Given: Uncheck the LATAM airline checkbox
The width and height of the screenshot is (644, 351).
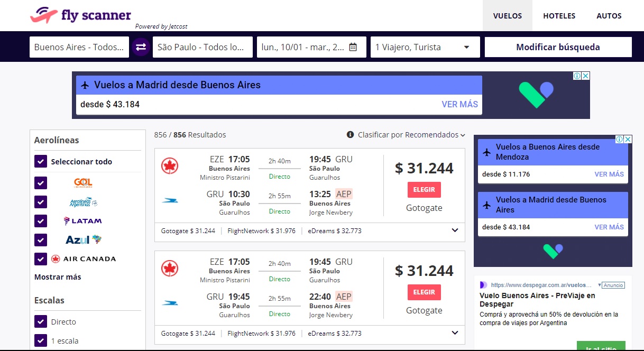Looking at the screenshot, I should click(x=41, y=221).
